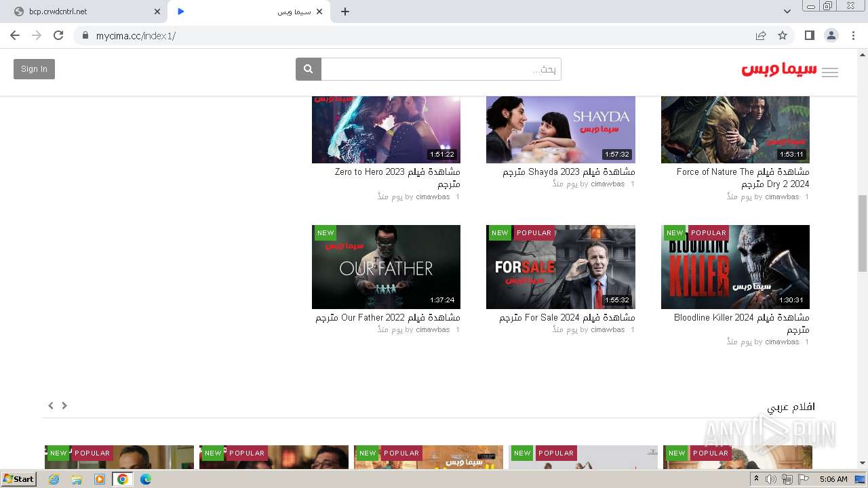Open the system tray volume icon

pyautogui.click(x=771, y=479)
